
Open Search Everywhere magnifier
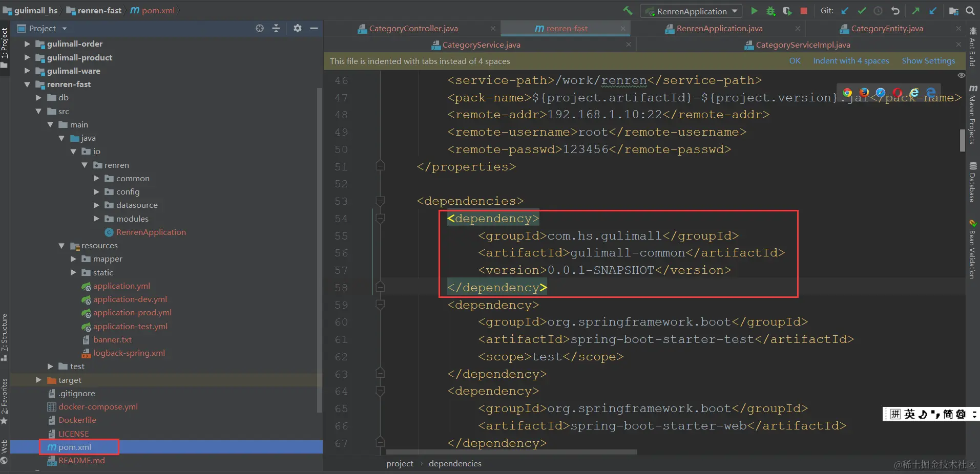pyautogui.click(x=970, y=11)
